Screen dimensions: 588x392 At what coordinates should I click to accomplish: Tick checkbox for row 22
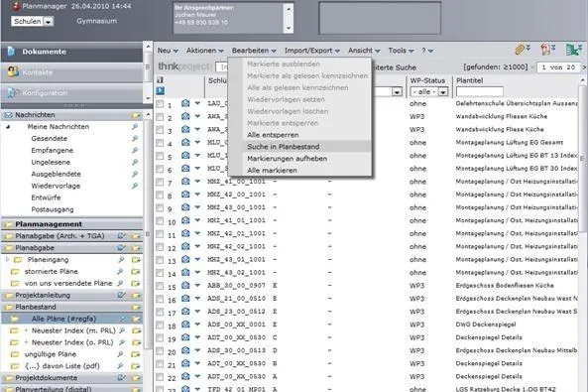(160, 377)
